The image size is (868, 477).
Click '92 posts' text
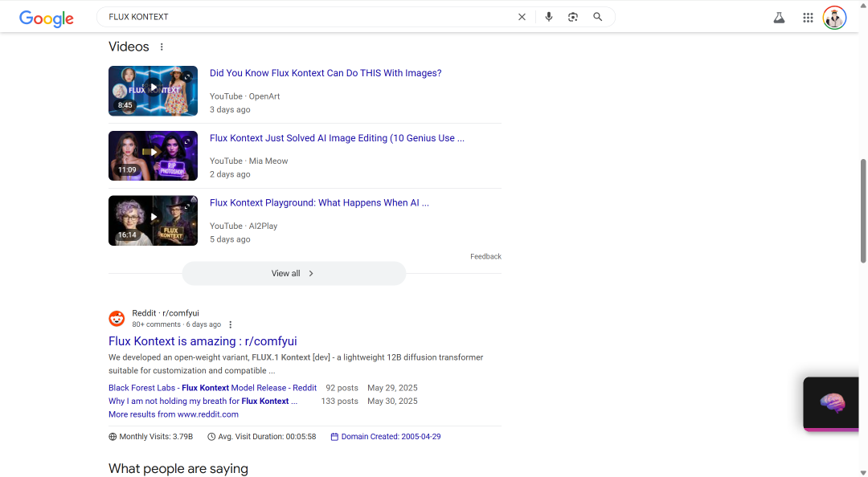342,388
